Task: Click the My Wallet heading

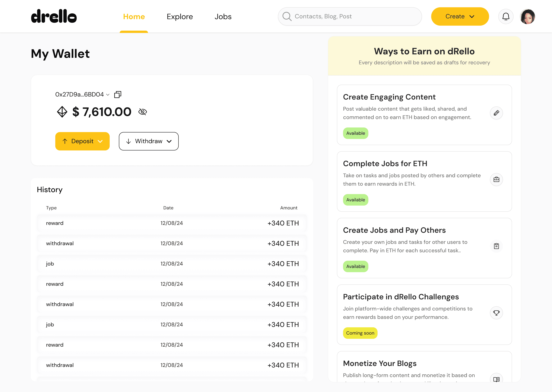Action: pos(60,54)
